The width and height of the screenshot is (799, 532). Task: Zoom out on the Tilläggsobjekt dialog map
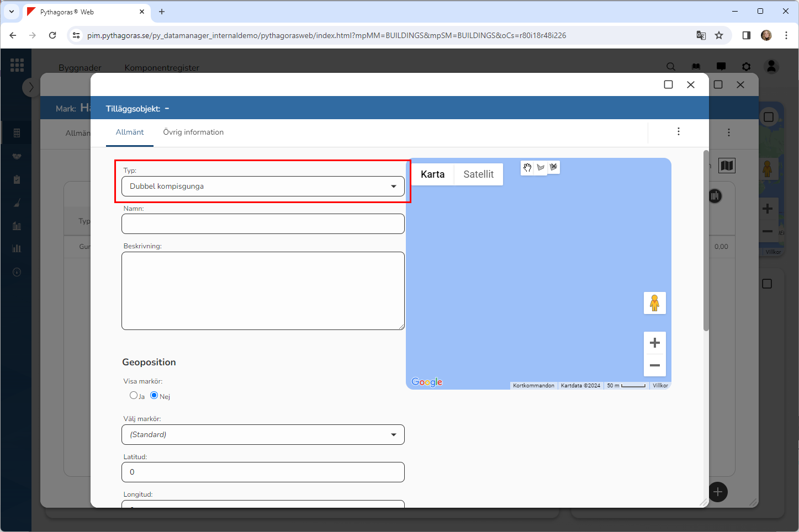(x=654, y=365)
